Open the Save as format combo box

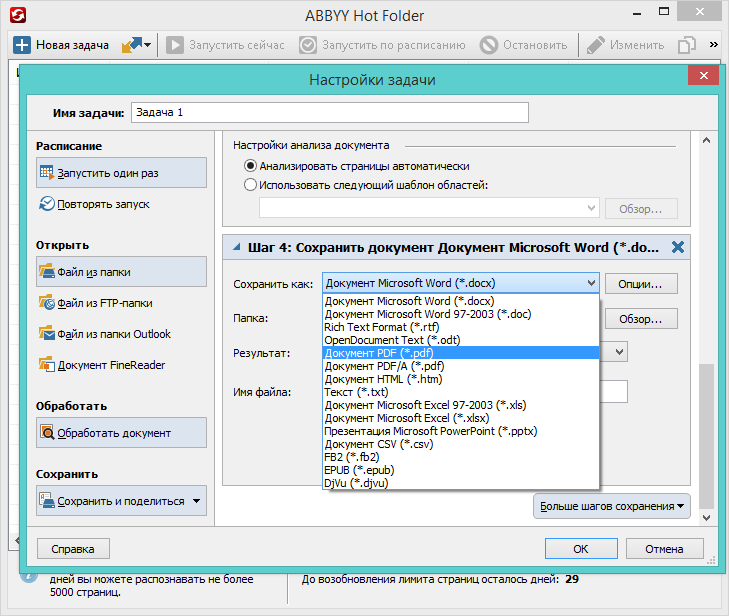click(461, 283)
